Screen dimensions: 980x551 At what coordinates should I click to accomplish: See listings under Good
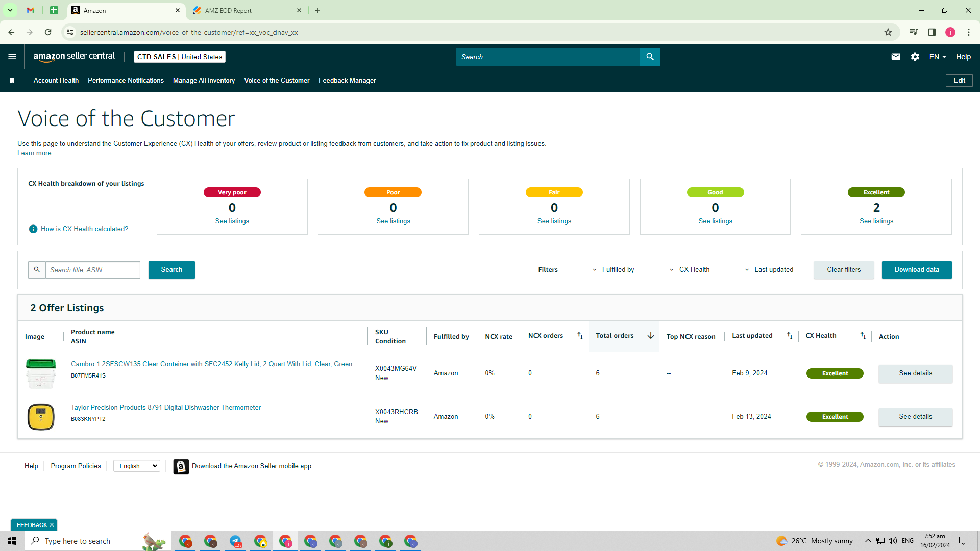coord(715,221)
